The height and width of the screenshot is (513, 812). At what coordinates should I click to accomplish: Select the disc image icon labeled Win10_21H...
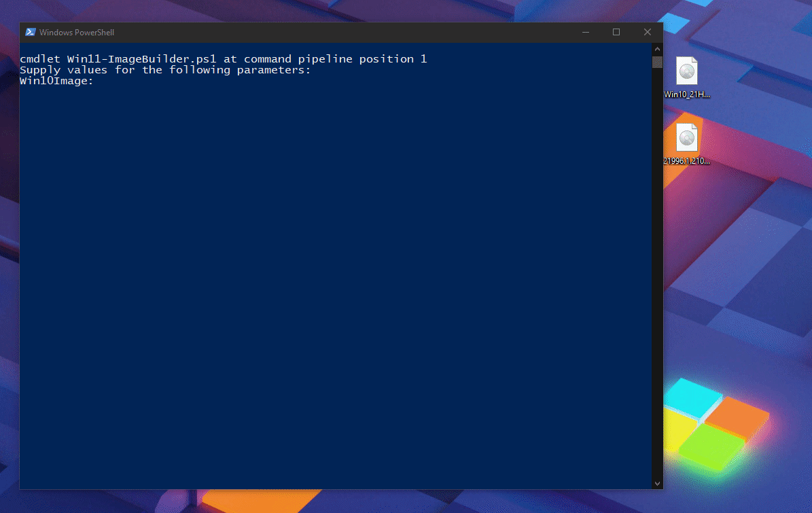(686, 71)
